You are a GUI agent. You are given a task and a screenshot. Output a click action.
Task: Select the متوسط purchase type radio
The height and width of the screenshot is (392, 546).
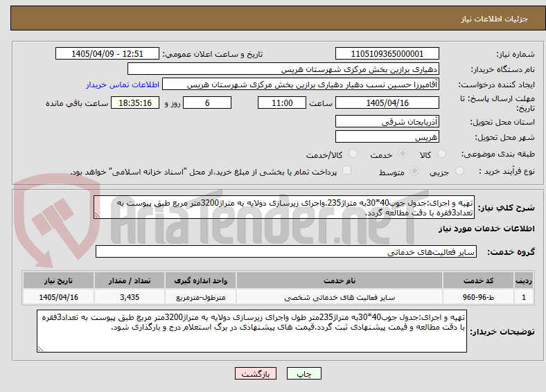coord(415,170)
